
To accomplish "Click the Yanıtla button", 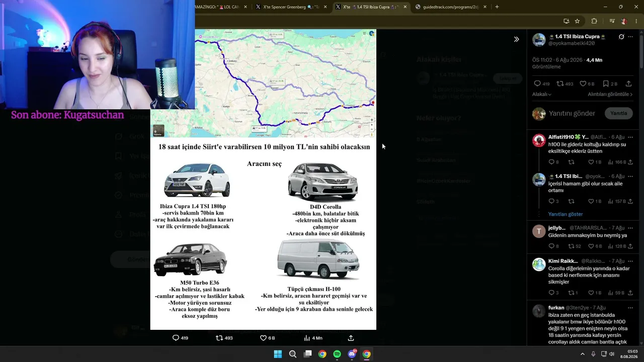I will [618, 113].
